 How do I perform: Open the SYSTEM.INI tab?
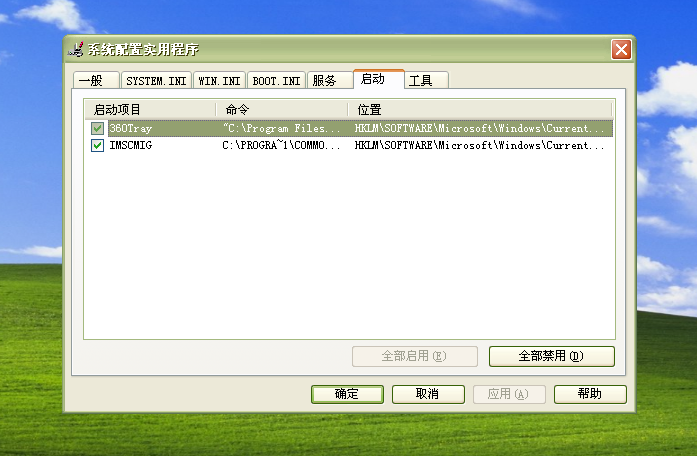156,80
